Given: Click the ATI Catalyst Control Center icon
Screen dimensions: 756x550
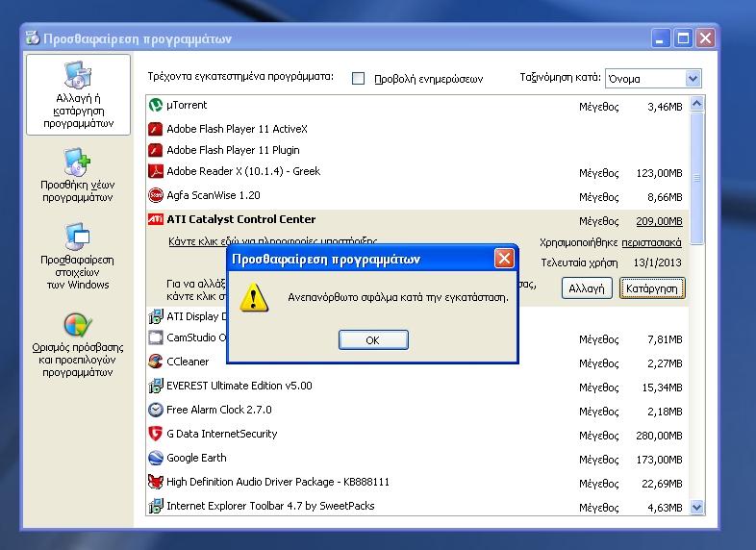Looking at the screenshot, I should [155, 219].
